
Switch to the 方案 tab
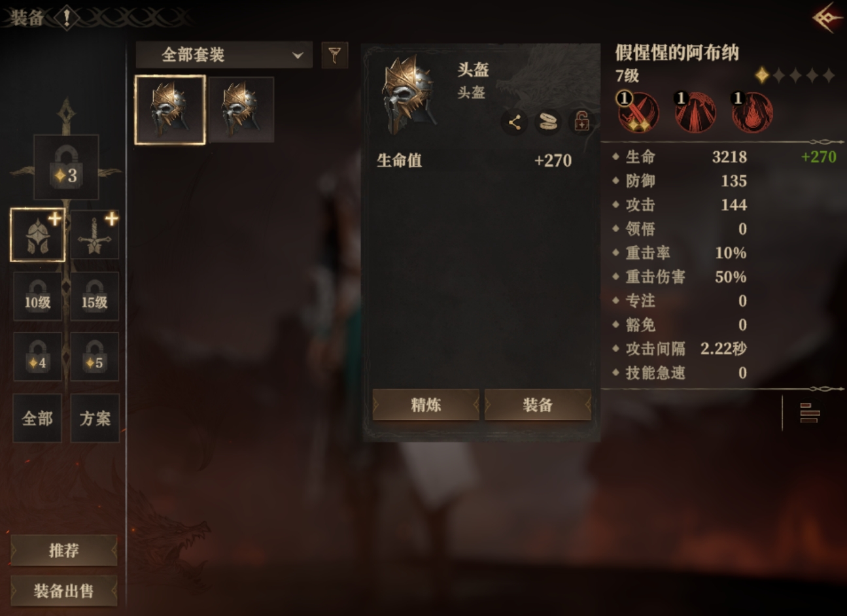[95, 419]
